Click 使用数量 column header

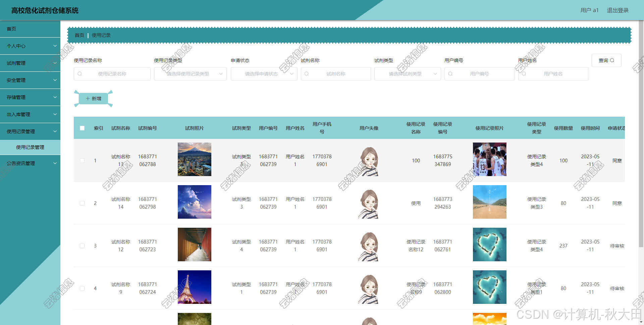tap(563, 128)
